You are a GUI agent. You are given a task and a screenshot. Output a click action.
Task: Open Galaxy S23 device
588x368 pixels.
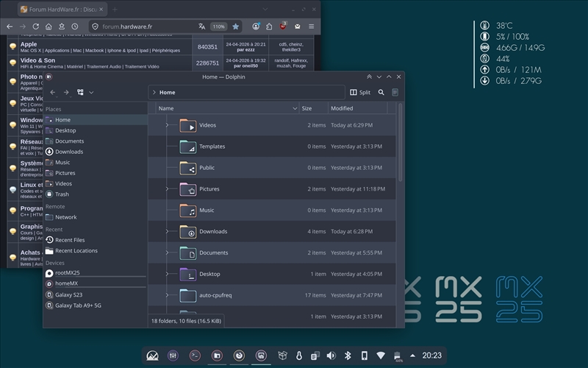[x=96, y=295]
